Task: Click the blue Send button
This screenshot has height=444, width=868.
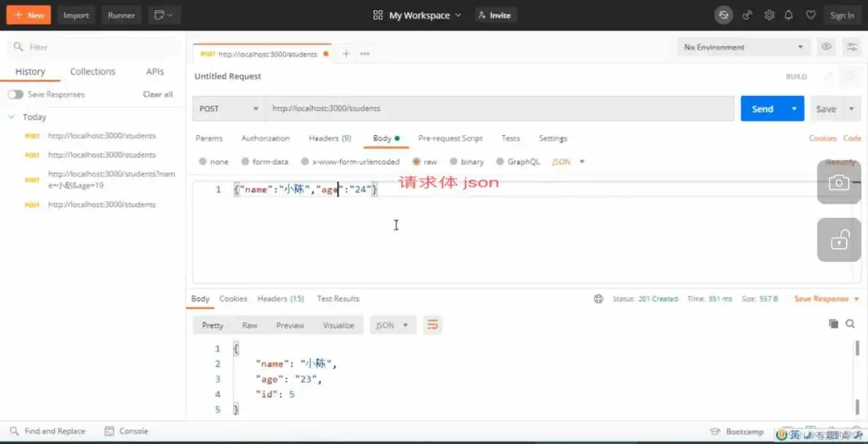Action: click(x=762, y=109)
